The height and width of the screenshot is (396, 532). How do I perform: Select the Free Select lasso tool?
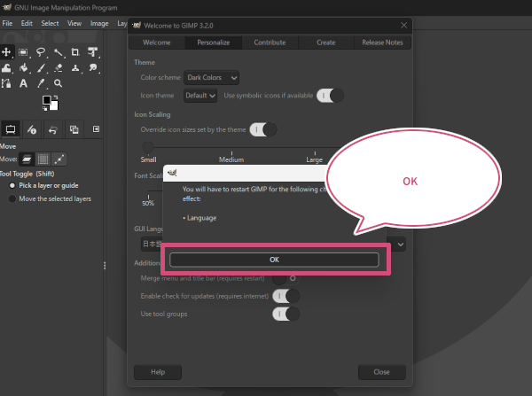pyautogui.click(x=41, y=52)
